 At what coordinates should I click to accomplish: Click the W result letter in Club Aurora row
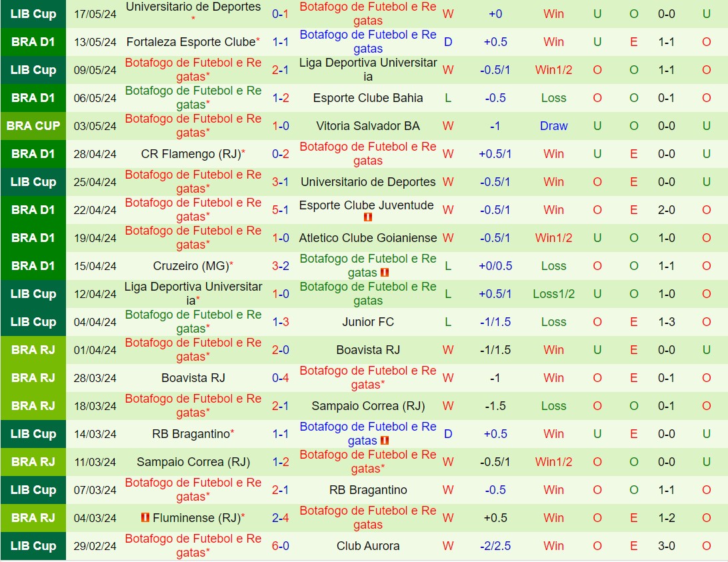(448, 546)
